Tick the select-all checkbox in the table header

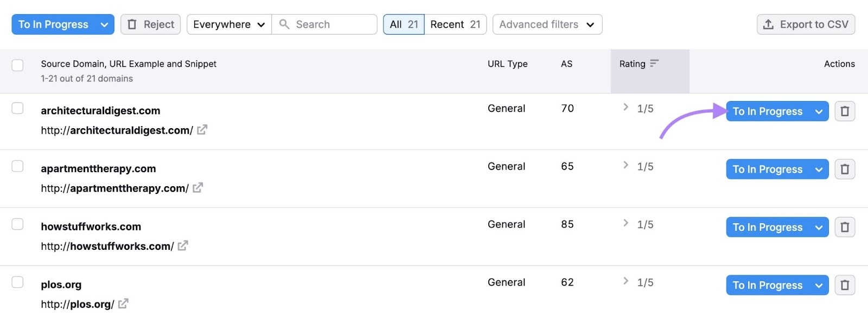[17, 65]
